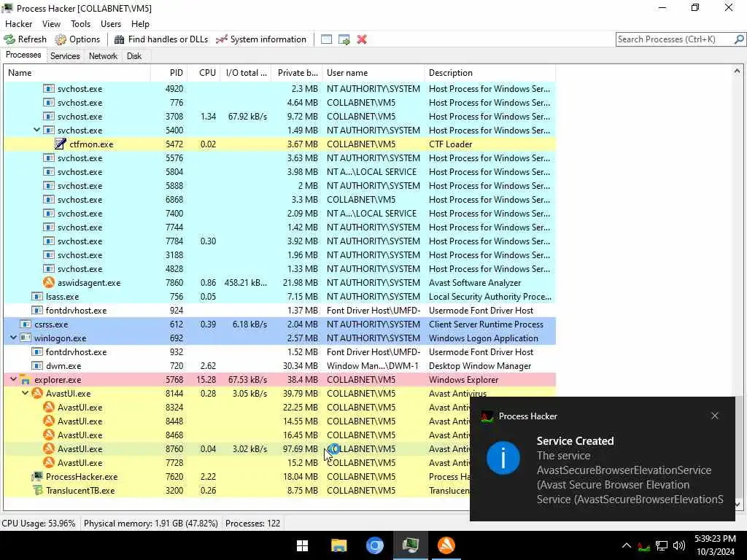The image size is (747, 560).
Task: Click the AvastUI.exe PID 8324 icon
Action: point(49,407)
